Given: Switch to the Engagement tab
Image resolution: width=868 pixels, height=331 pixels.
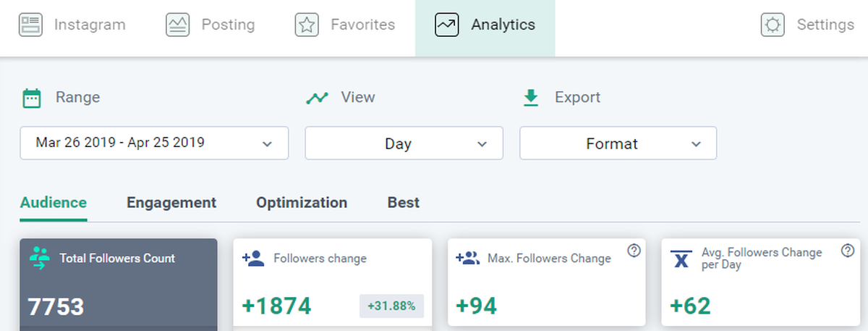Looking at the screenshot, I should [x=171, y=203].
